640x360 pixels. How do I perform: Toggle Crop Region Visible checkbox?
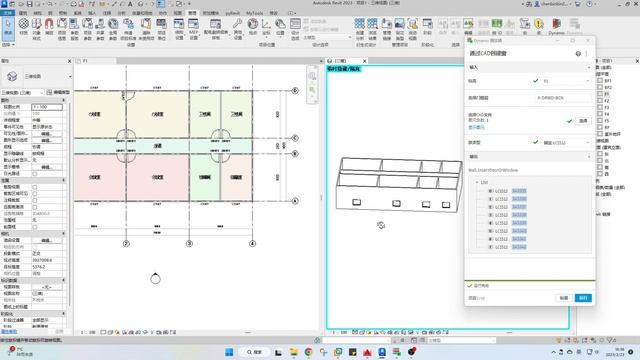pyautogui.click(x=35, y=193)
